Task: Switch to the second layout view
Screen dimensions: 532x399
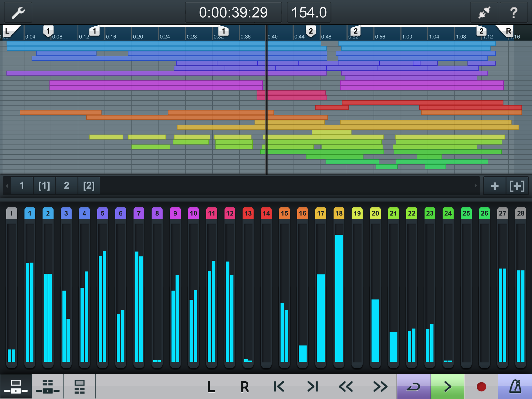Action: coord(48,387)
